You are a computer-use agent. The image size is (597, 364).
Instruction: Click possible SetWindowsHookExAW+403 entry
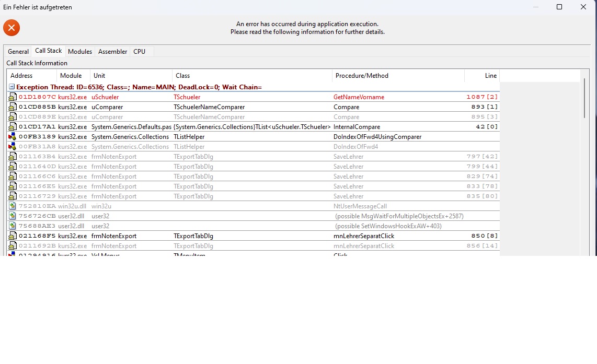pyautogui.click(x=388, y=226)
